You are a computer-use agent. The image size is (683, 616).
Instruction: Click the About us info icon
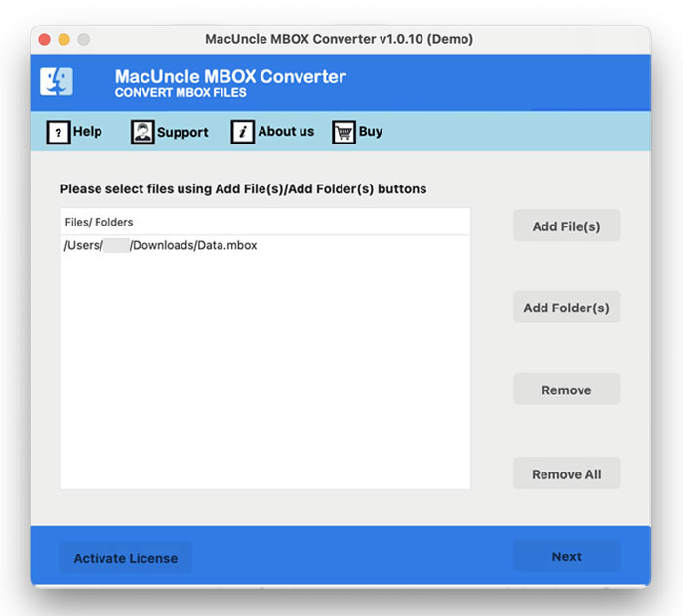click(x=243, y=132)
